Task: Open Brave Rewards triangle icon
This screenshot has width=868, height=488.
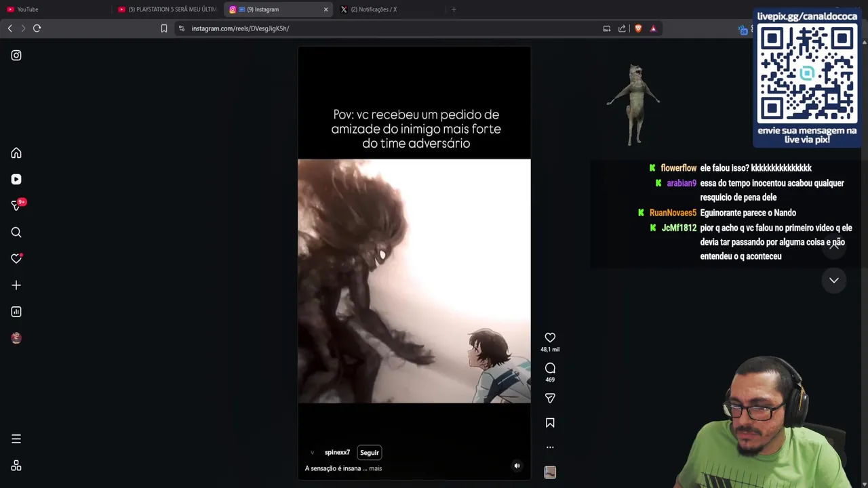Action: [653, 28]
